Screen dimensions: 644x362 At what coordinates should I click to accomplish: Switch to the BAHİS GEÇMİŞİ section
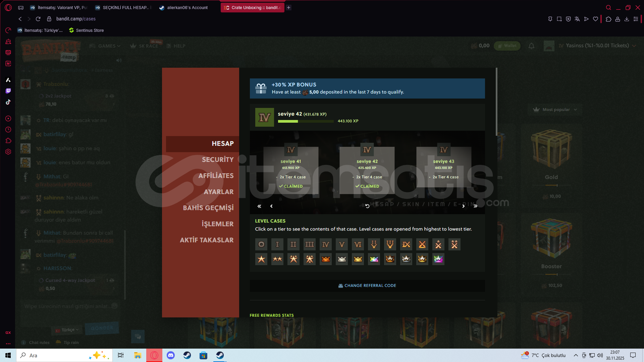tap(208, 208)
